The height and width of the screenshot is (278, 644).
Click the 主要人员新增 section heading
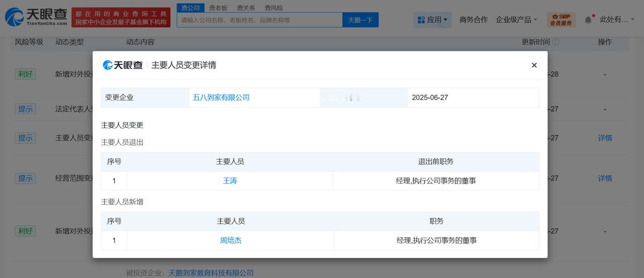pos(122,202)
